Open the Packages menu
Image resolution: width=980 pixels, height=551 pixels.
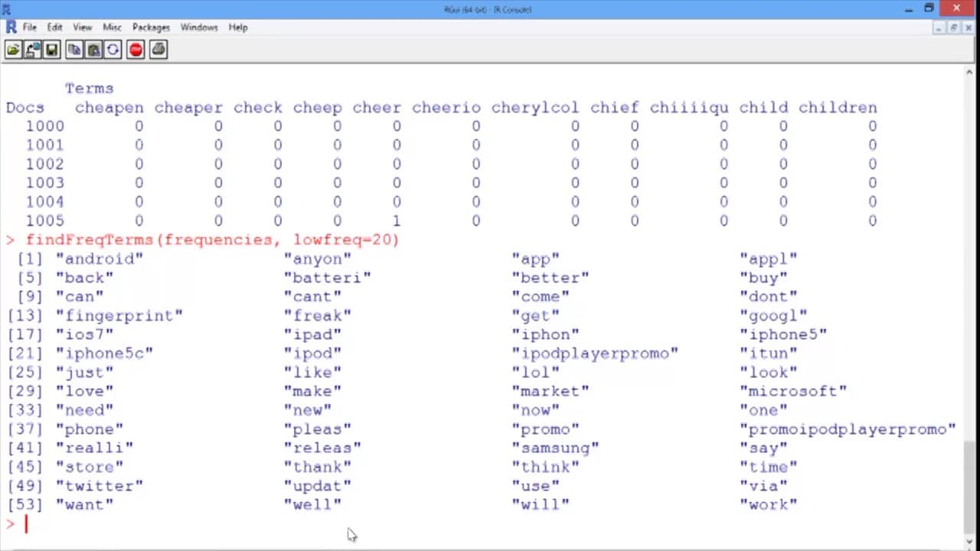[151, 27]
